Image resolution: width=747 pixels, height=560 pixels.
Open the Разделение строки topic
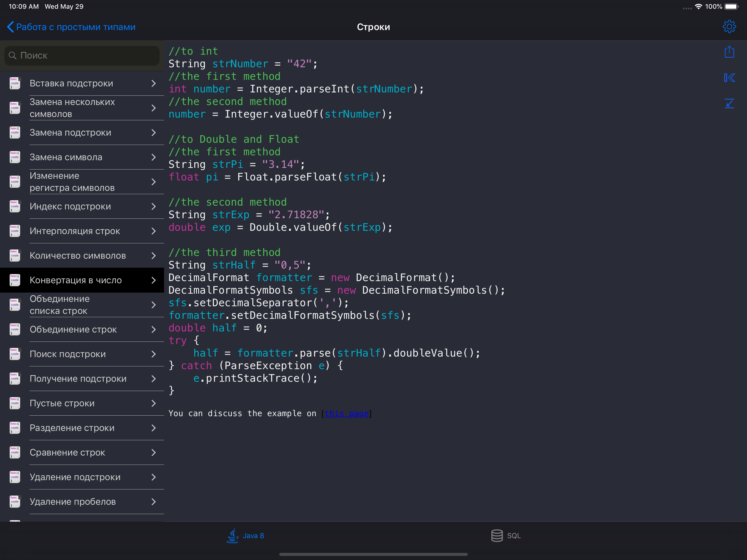click(72, 428)
